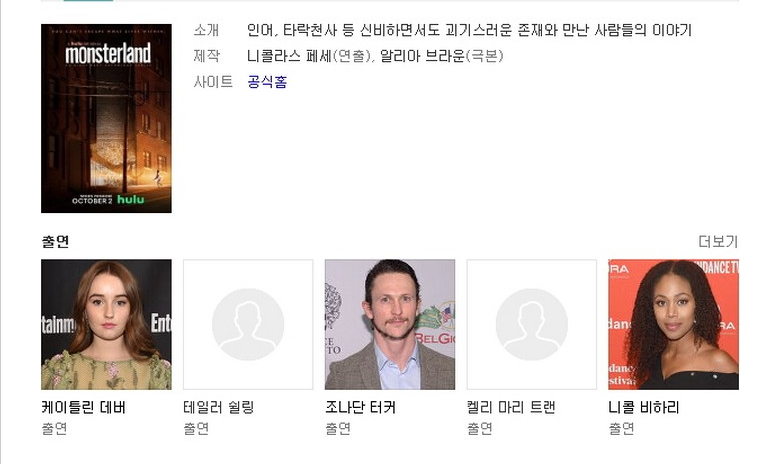Image resolution: width=778 pixels, height=464 pixels.
Task: Click director name 니콜라스 페세
Action: [x=289, y=56]
